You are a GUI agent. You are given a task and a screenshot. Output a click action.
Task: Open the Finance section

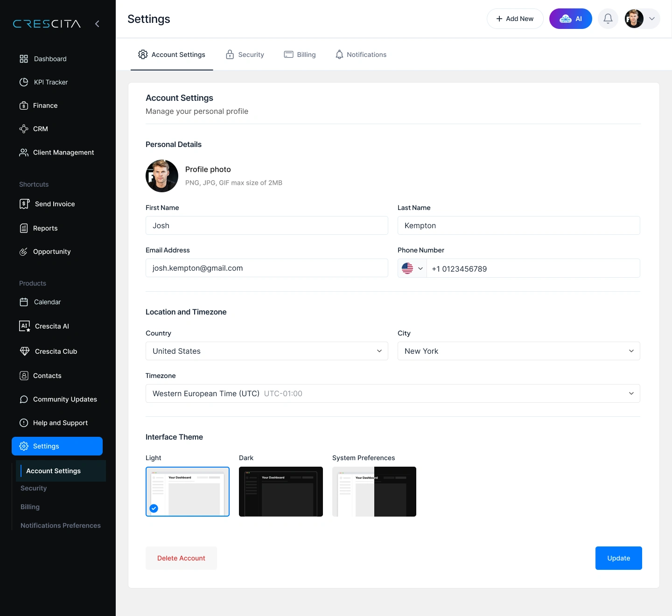point(45,105)
